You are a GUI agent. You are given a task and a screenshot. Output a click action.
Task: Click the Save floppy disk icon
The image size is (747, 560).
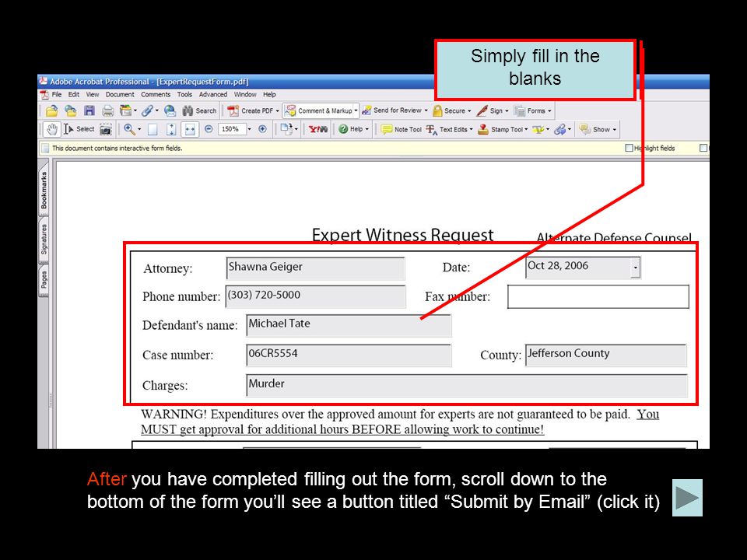89,111
